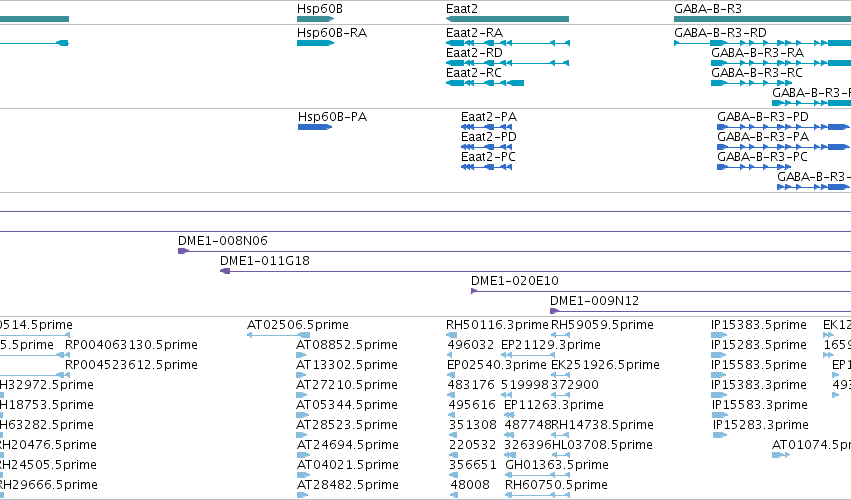The image size is (851, 500).
Task: Click the IP15583.3prime EST label
Action: pos(760,406)
